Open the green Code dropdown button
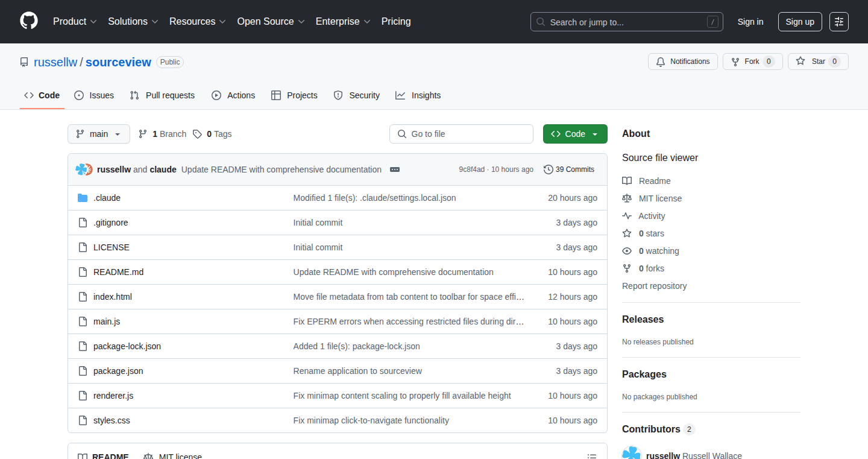This screenshot has height=459, width=868. tap(575, 134)
